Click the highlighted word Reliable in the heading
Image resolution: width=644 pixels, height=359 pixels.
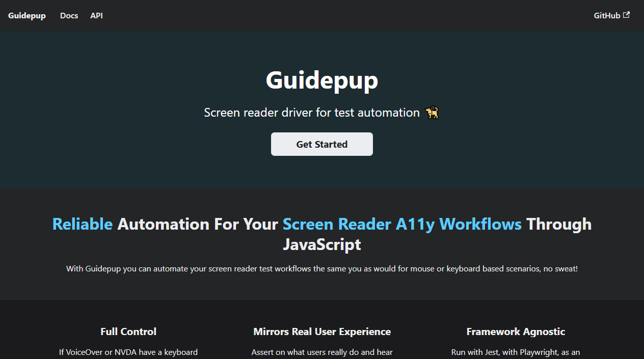[x=82, y=224]
